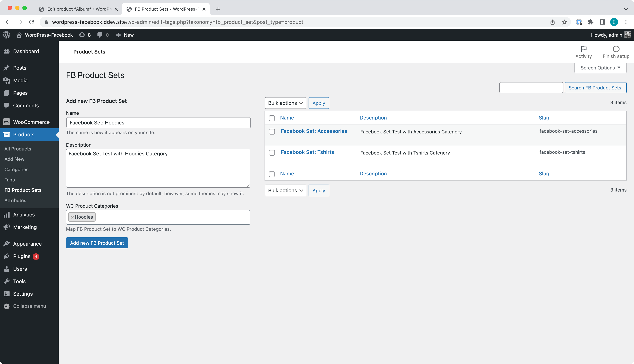Expand the Screen Options panel
Image resolution: width=634 pixels, height=364 pixels.
coord(600,68)
